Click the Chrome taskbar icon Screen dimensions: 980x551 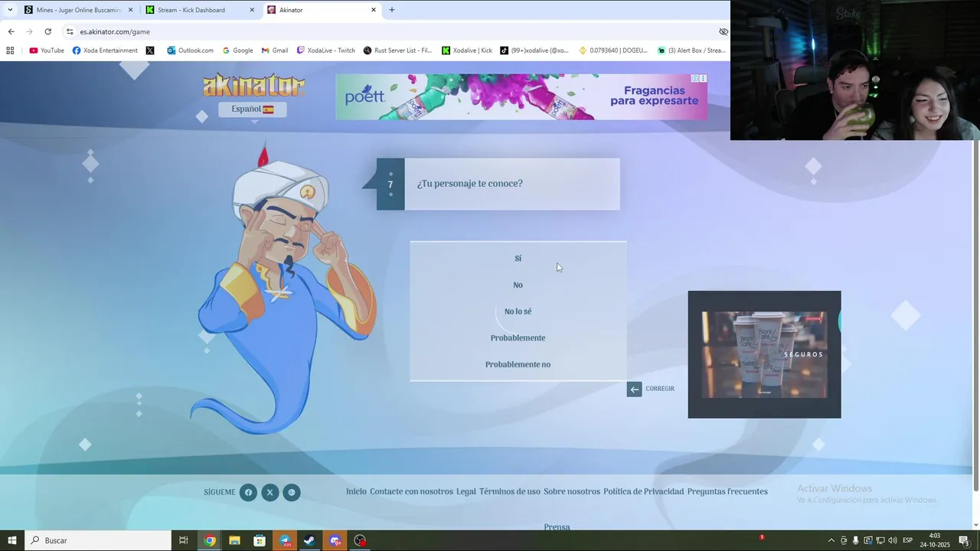pyautogui.click(x=210, y=540)
